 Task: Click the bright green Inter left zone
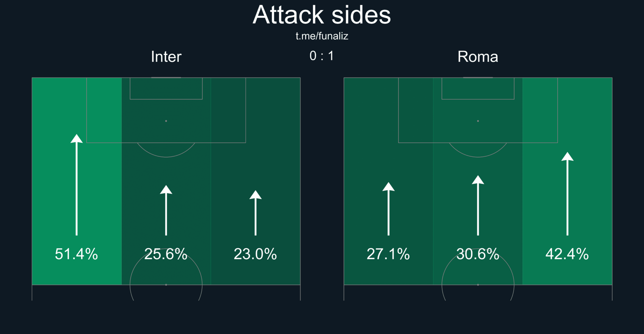coord(77,181)
